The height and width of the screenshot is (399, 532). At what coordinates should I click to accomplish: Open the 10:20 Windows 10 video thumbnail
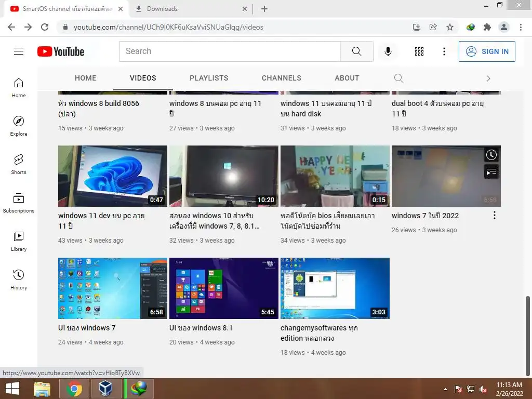[224, 176]
